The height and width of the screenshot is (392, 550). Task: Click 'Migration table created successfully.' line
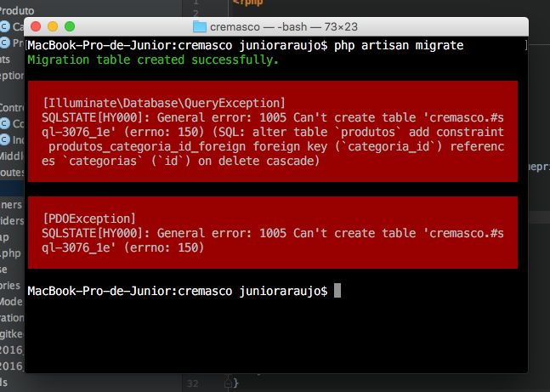(x=153, y=60)
